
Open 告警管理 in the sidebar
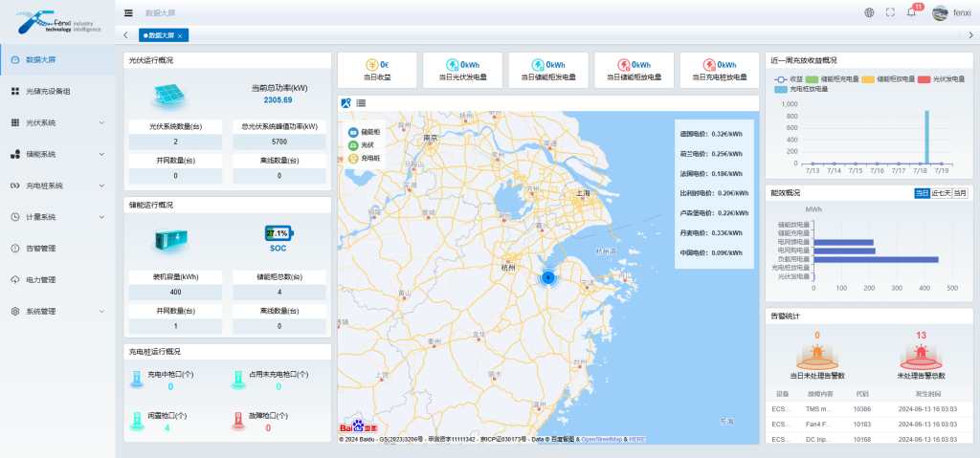coord(40,249)
